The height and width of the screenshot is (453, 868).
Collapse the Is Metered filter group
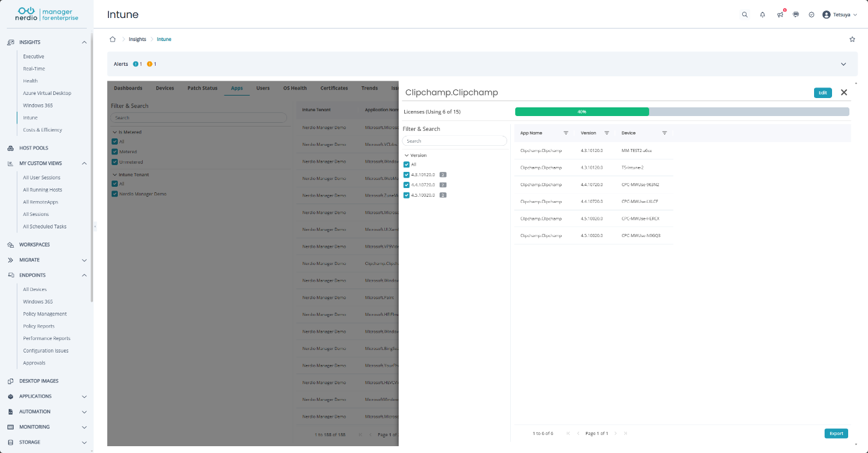[x=115, y=132]
